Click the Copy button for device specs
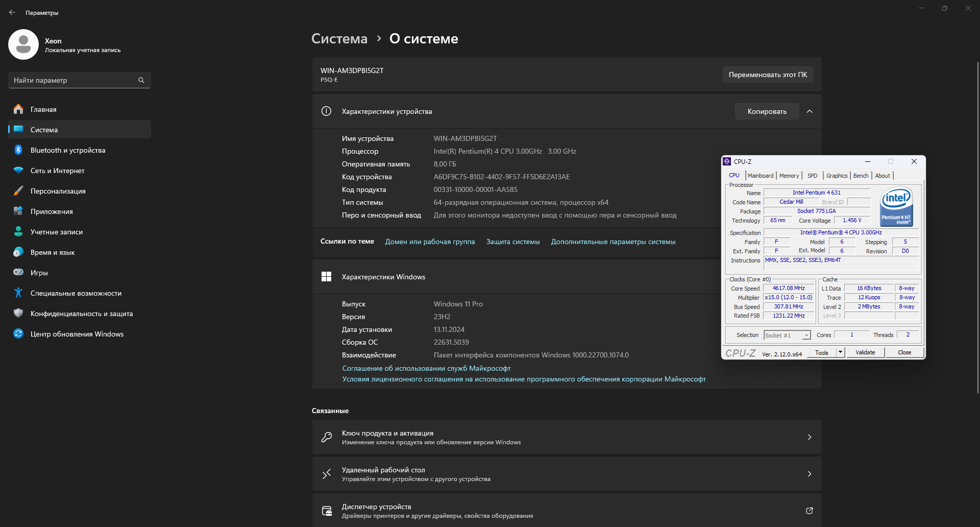Viewport: 980px width, 527px height. pos(767,111)
